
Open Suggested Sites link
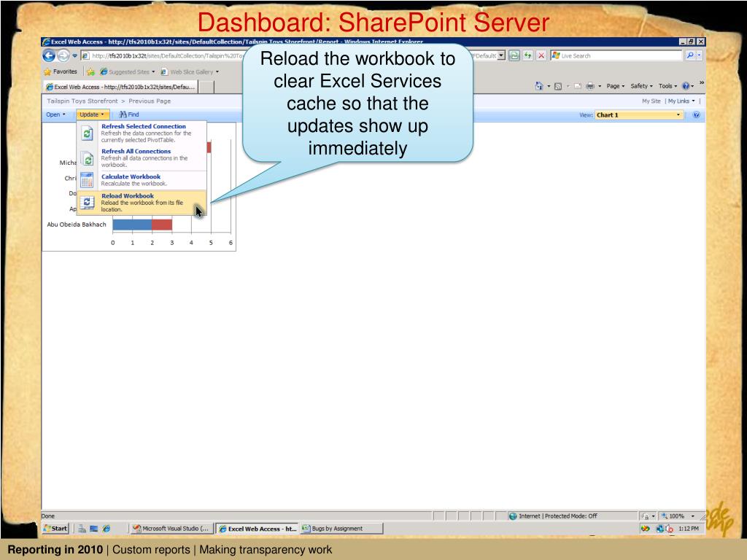tap(127, 72)
